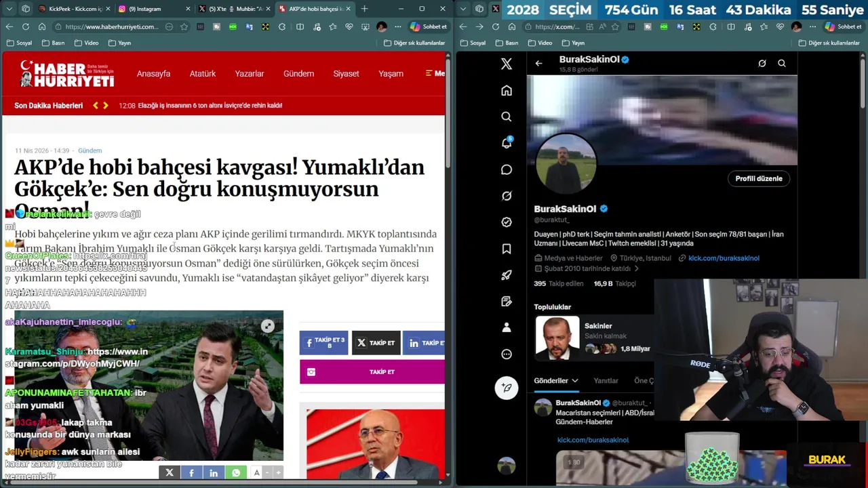Show next breaking news headline arrow
The image size is (868, 488).
click(x=106, y=105)
